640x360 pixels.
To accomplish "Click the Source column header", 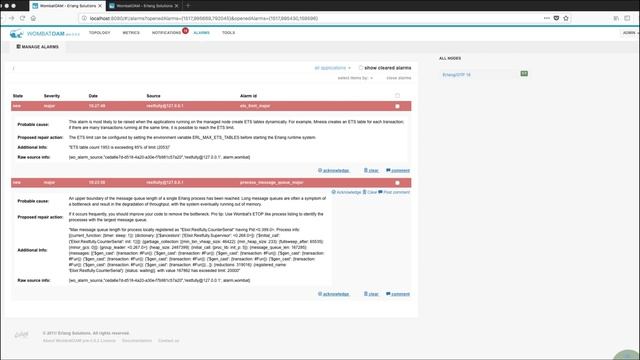I will coord(153,96).
